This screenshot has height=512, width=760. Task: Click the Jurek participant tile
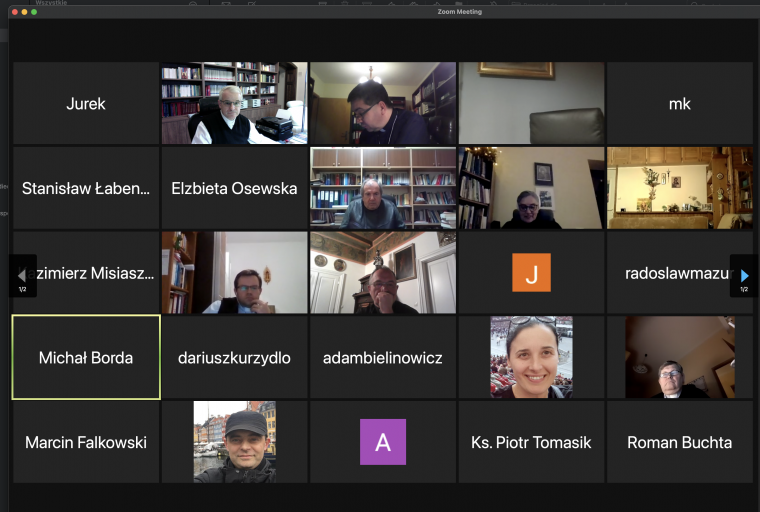pyautogui.click(x=86, y=103)
